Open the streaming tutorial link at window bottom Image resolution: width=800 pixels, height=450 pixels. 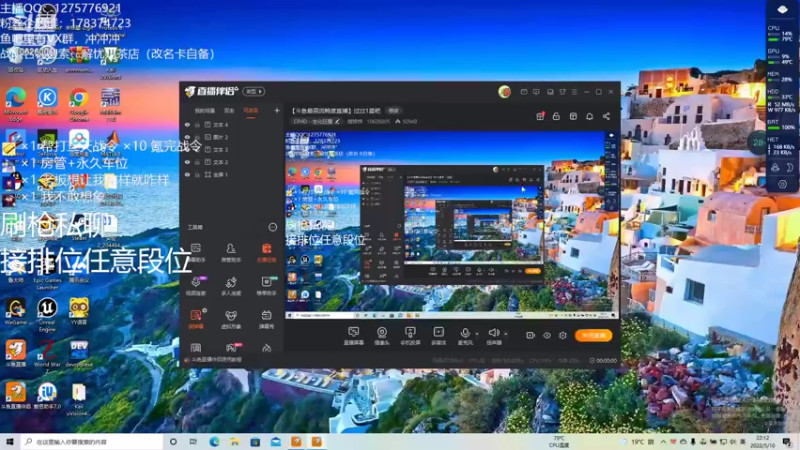(x=213, y=360)
